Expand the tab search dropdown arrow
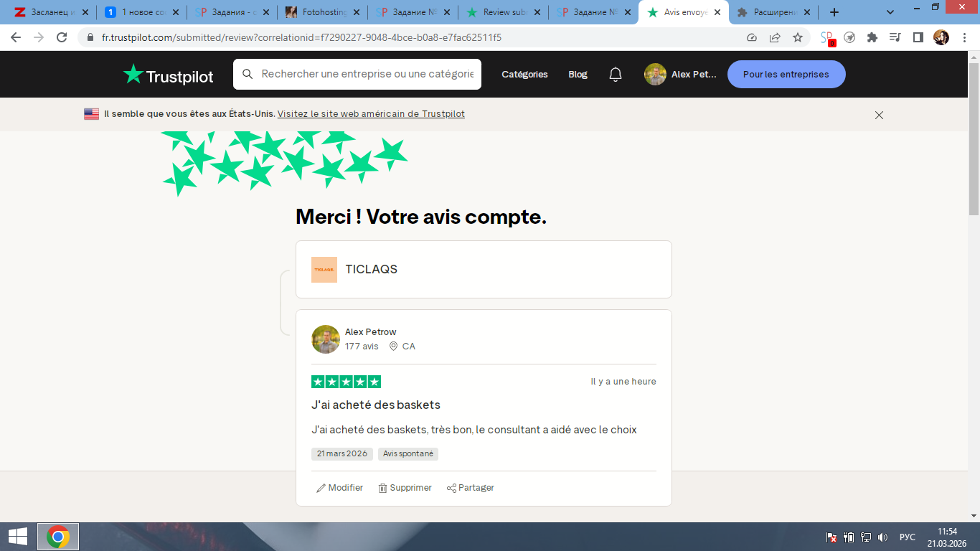 [x=890, y=12]
